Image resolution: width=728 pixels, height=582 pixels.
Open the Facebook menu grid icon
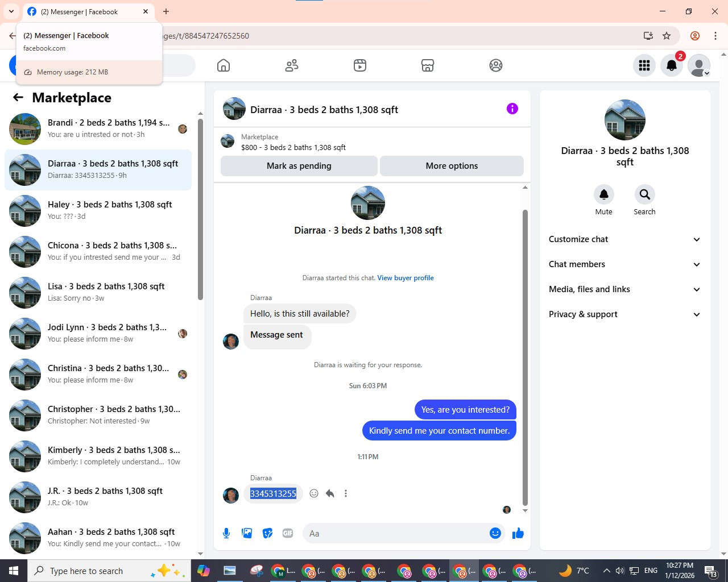pos(644,65)
